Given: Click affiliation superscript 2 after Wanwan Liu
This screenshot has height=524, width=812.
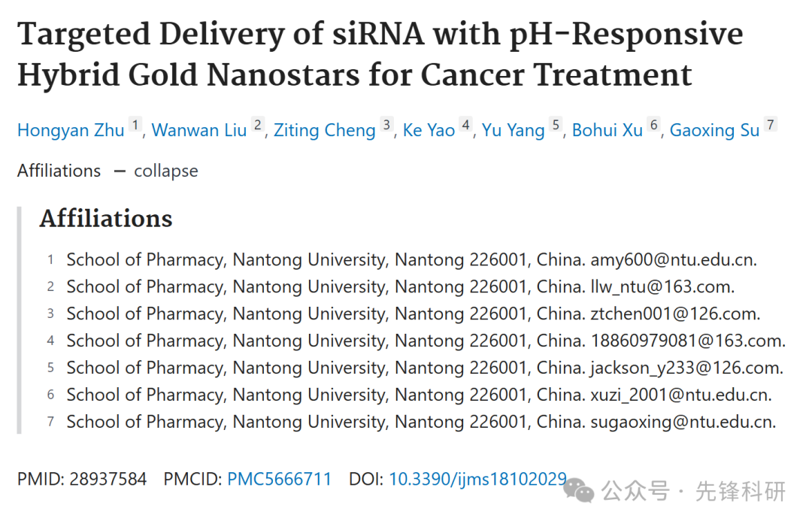Looking at the screenshot, I should point(257,125).
